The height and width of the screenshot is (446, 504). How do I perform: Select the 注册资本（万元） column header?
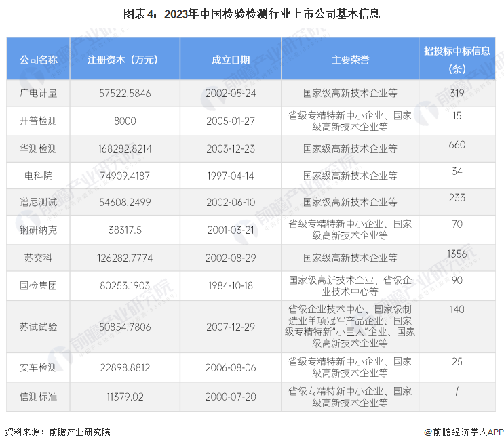(x=125, y=60)
